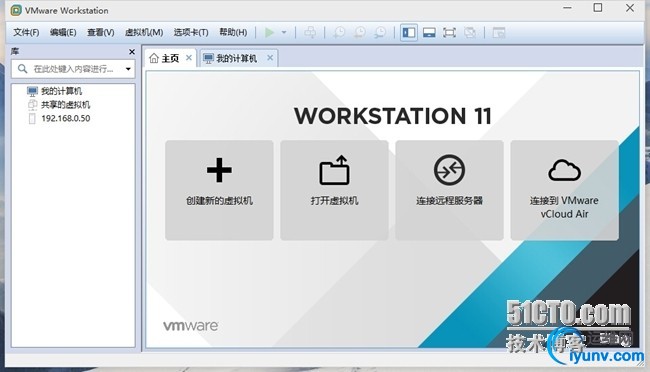Screen dimensions: 650x372
Task: Click the green power on play icon
Action: pyautogui.click(x=269, y=32)
